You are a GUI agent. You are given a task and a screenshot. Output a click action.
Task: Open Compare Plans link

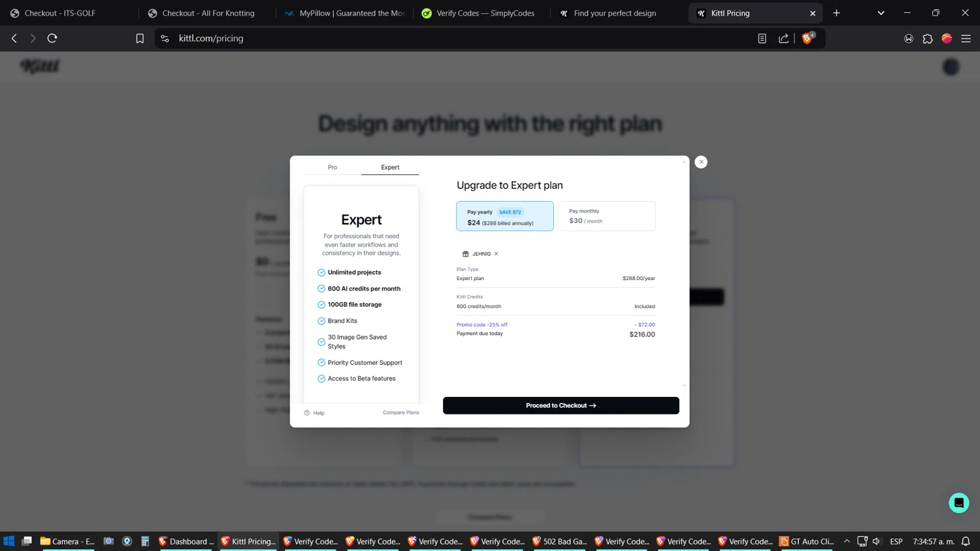pyautogui.click(x=401, y=413)
